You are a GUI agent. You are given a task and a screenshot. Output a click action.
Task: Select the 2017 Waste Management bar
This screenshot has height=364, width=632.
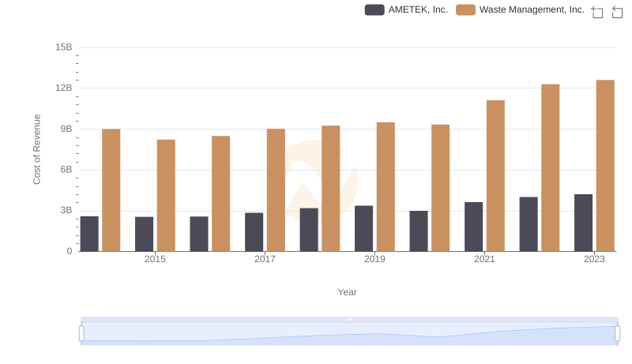(x=276, y=190)
